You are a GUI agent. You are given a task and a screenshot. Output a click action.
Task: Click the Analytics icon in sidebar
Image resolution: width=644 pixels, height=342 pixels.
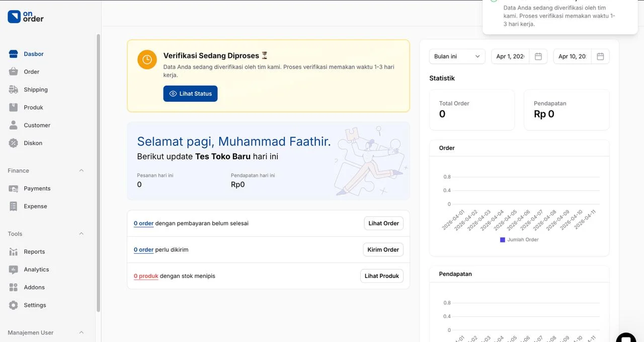14,269
